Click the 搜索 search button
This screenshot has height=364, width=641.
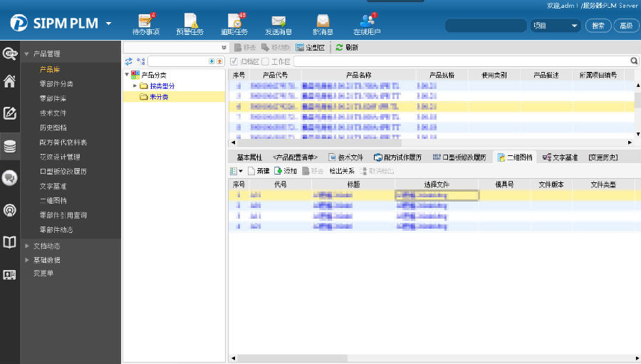pos(598,26)
